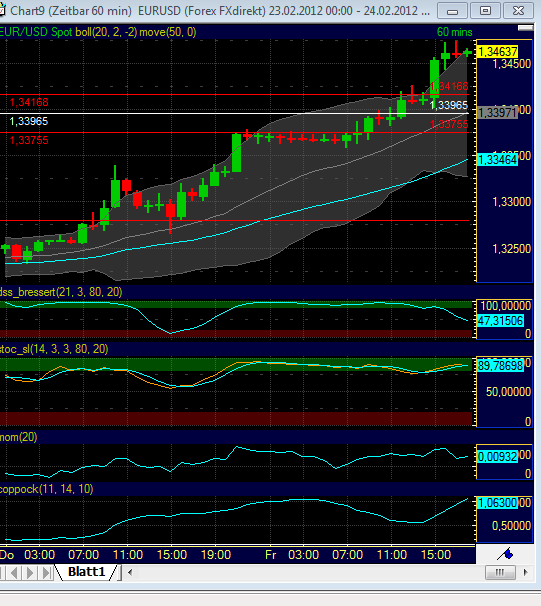
Task: Minimize the Chart9 window
Action: point(453,10)
